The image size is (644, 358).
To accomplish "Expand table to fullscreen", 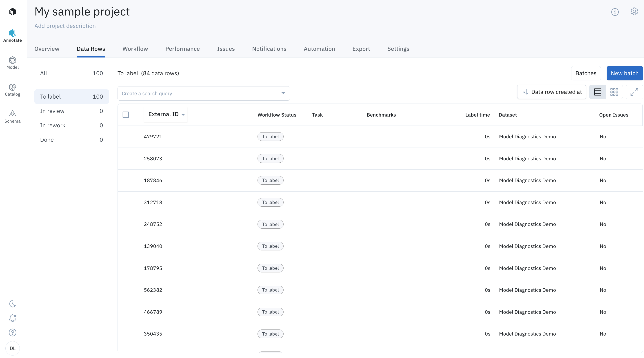I will point(634,92).
